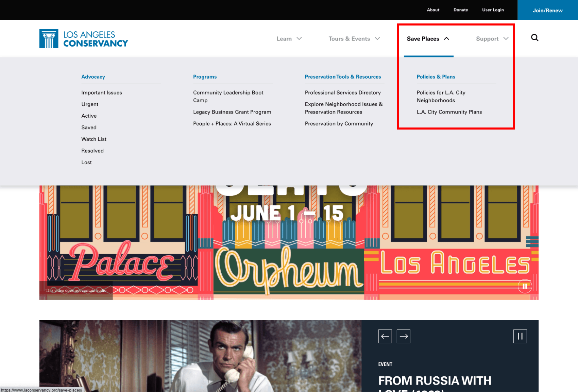Open Preservation Tools & Resources heading
The image size is (578, 392).
click(x=343, y=77)
